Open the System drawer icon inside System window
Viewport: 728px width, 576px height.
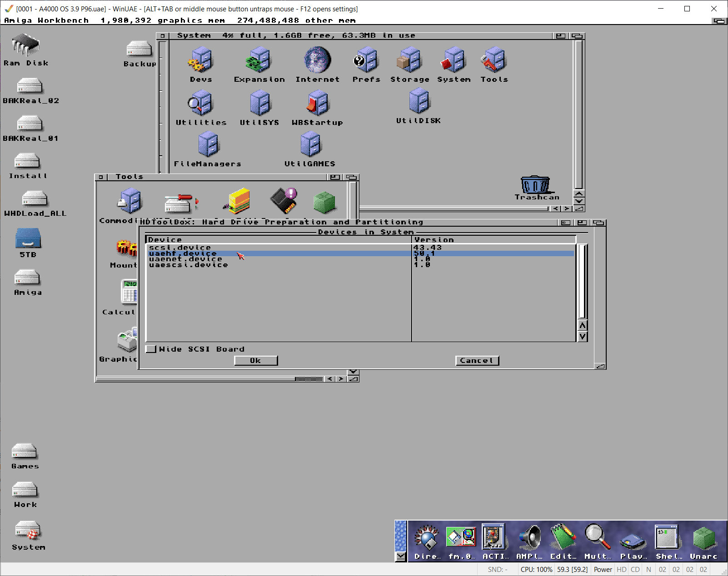[x=454, y=65]
